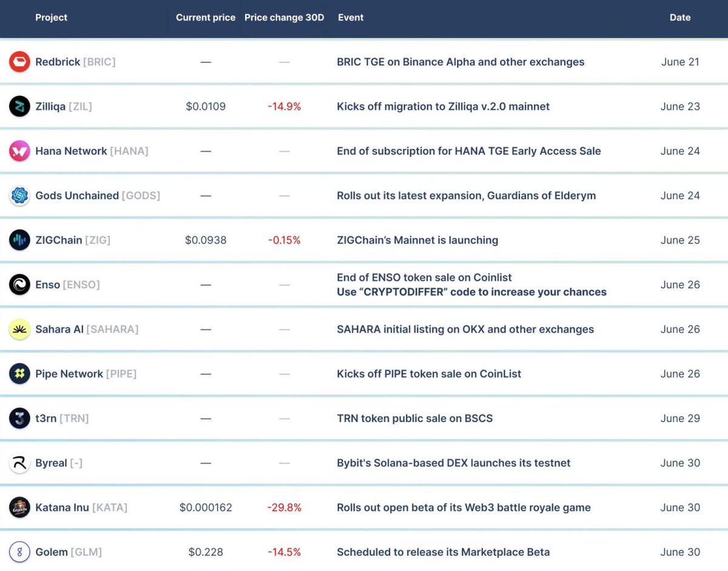Click the Enso swirl logo
728x571 pixels.
(x=19, y=285)
